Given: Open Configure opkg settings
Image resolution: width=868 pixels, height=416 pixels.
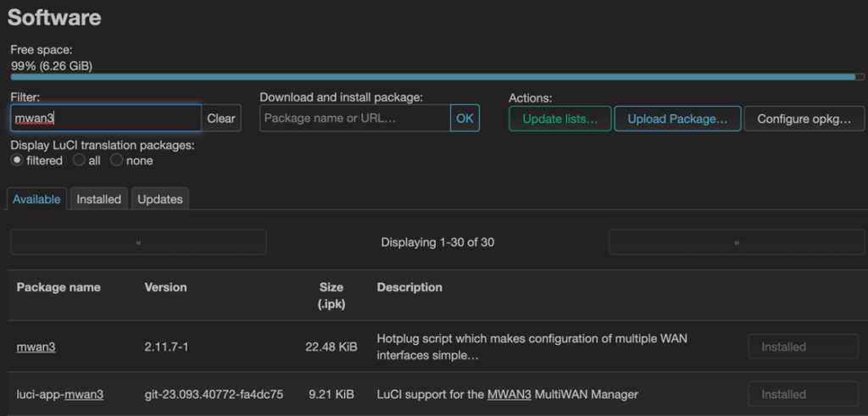Looking at the screenshot, I should tap(804, 119).
